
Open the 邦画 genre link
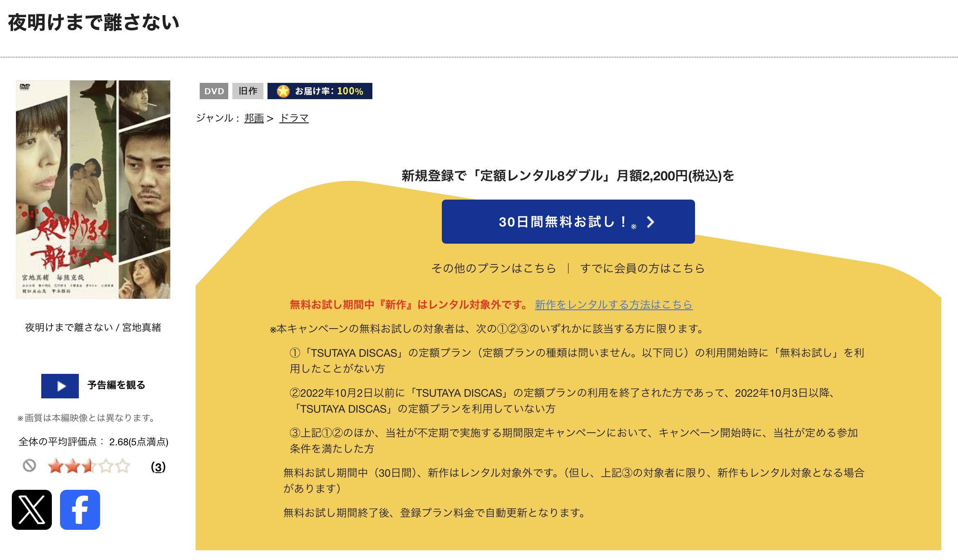[x=254, y=118]
